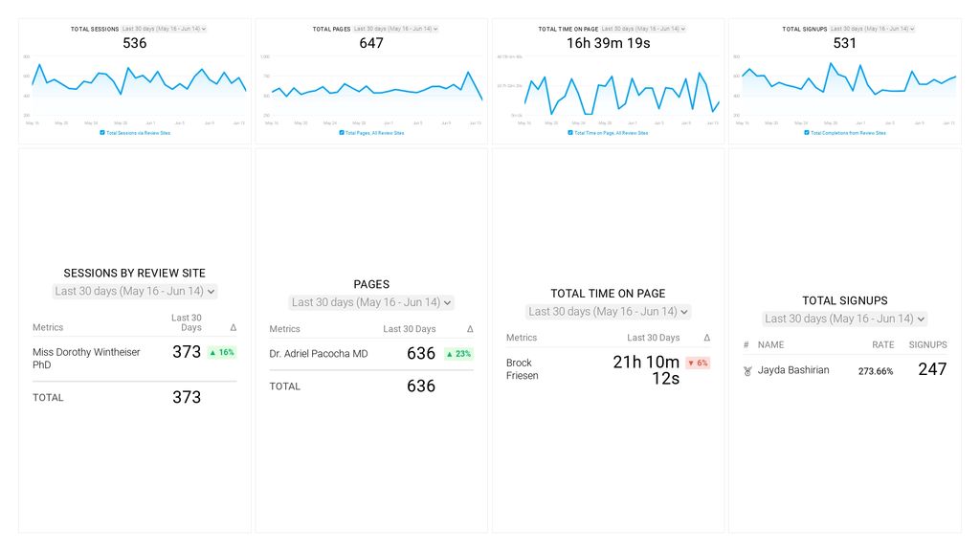Click the delta symbol in Total Time on Page table

(707, 338)
